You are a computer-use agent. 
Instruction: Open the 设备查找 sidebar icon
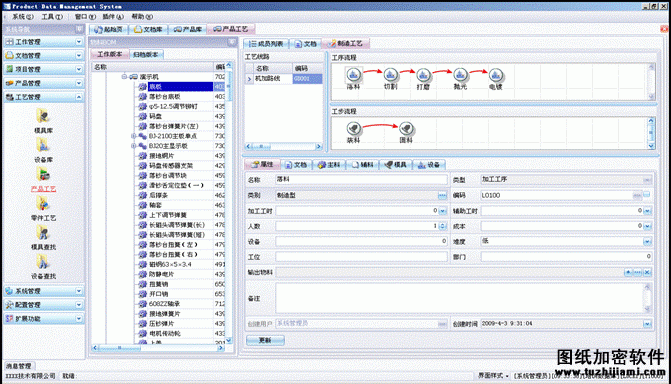pos(43,262)
